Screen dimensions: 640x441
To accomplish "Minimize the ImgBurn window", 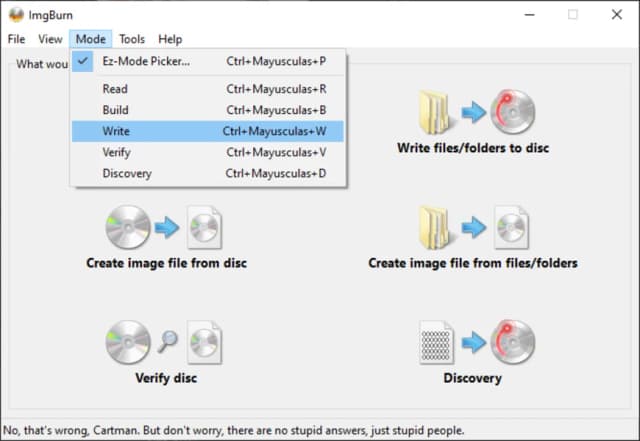I will 530,15.
